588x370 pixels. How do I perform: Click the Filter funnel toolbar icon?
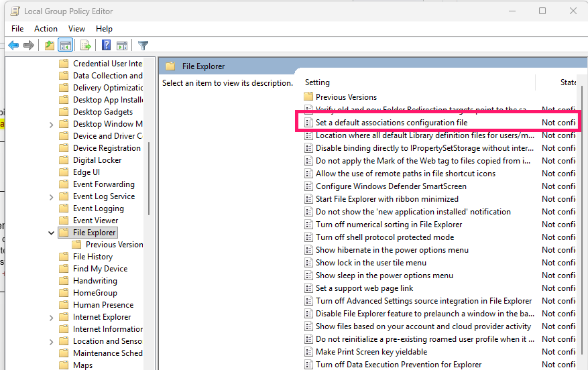(x=143, y=46)
